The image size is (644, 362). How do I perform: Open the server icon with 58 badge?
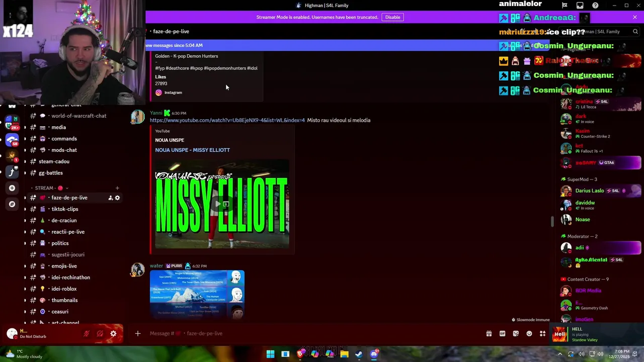(x=12, y=140)
